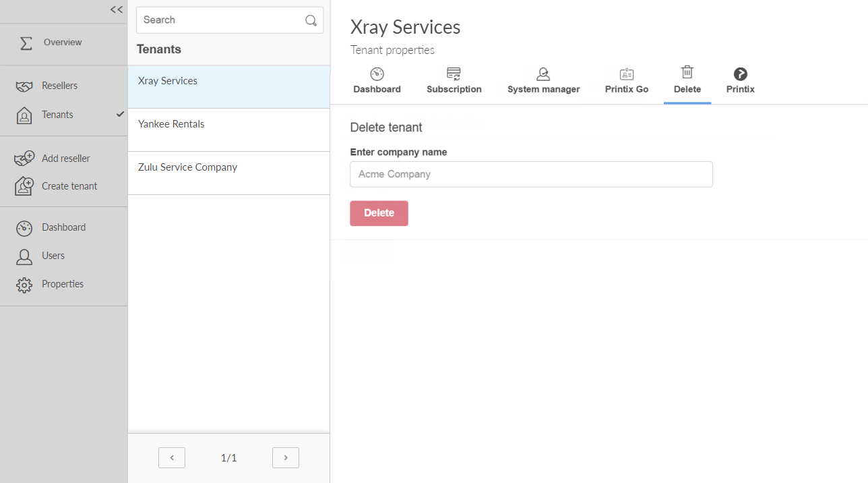Click the Create tenant icon
868x483 pixels.
[24, 186]
